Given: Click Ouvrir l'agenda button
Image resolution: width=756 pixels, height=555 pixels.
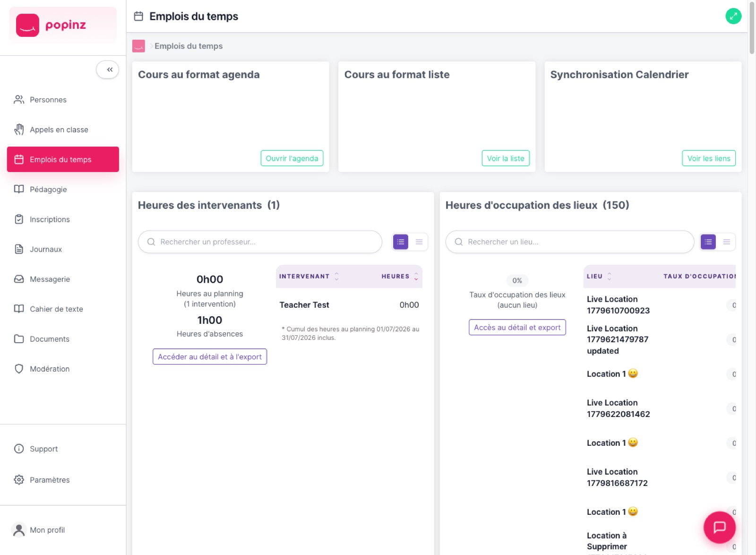Looking at the screenshot, I should click(292, 158).
